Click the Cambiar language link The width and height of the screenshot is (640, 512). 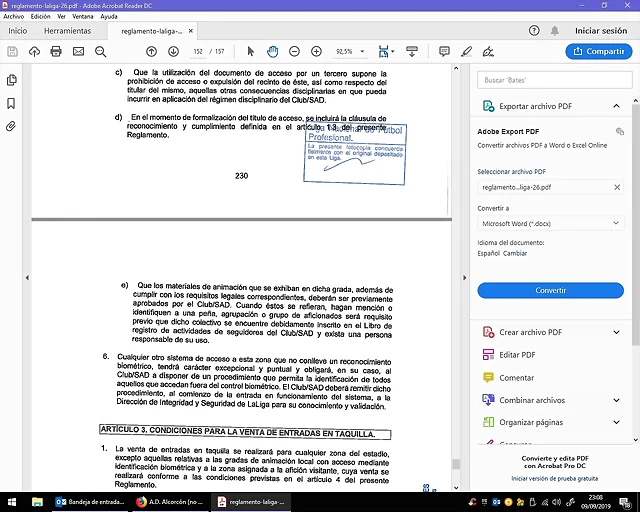click(515, 253)
